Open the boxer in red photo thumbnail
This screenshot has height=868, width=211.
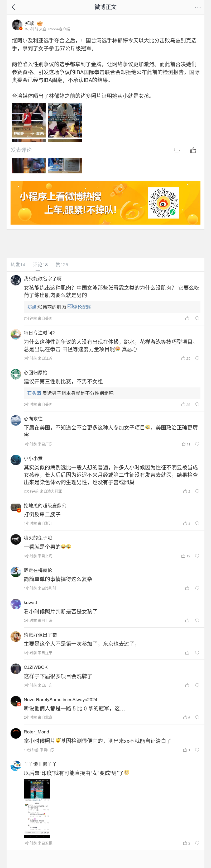click(x=29, y=120)
